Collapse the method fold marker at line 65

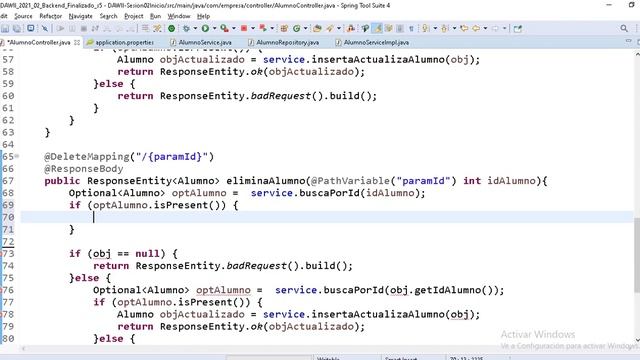17,156
